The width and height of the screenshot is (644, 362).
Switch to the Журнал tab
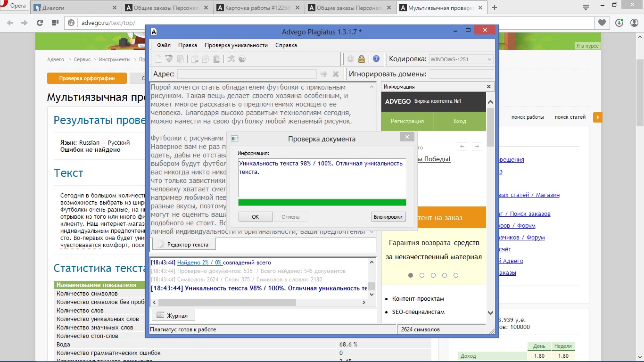point(173,315)
